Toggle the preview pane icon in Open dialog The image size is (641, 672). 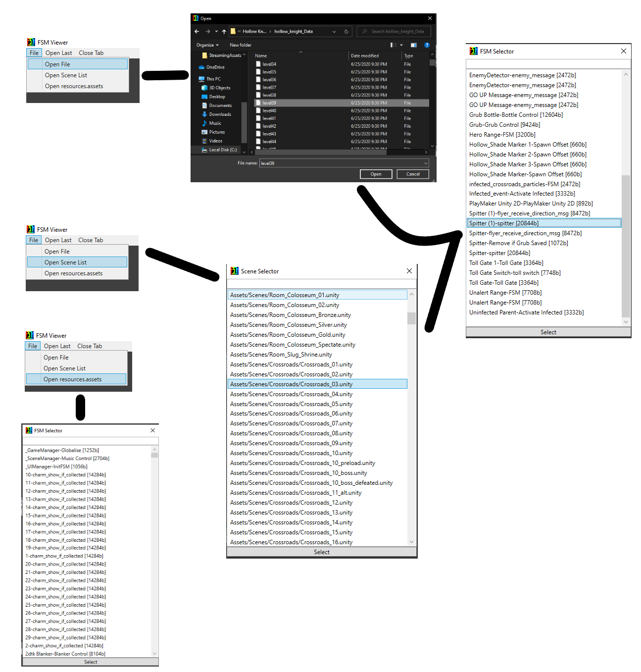414,45
